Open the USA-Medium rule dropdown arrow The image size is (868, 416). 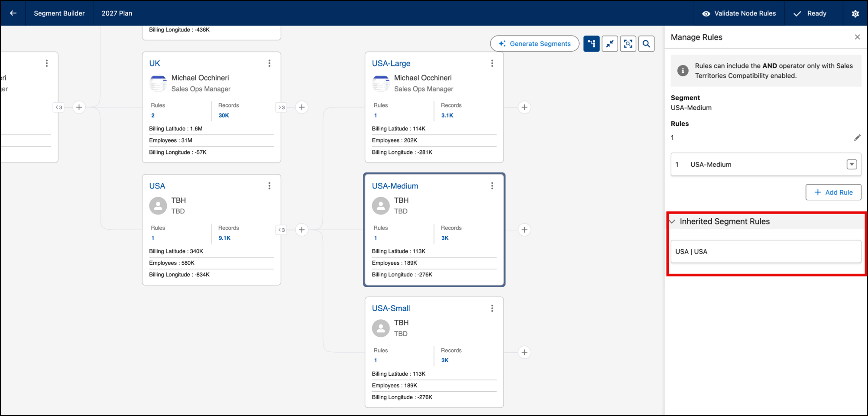[x=852, y=164]
